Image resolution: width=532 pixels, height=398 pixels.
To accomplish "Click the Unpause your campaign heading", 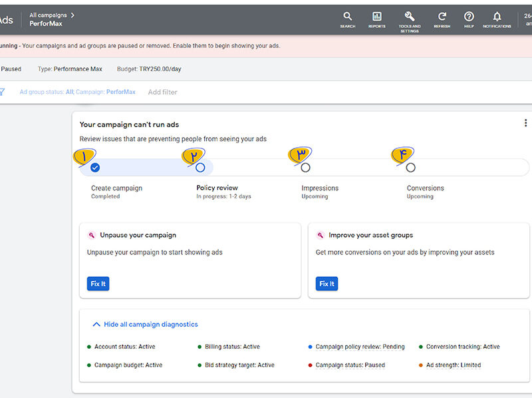I will 138,235.
